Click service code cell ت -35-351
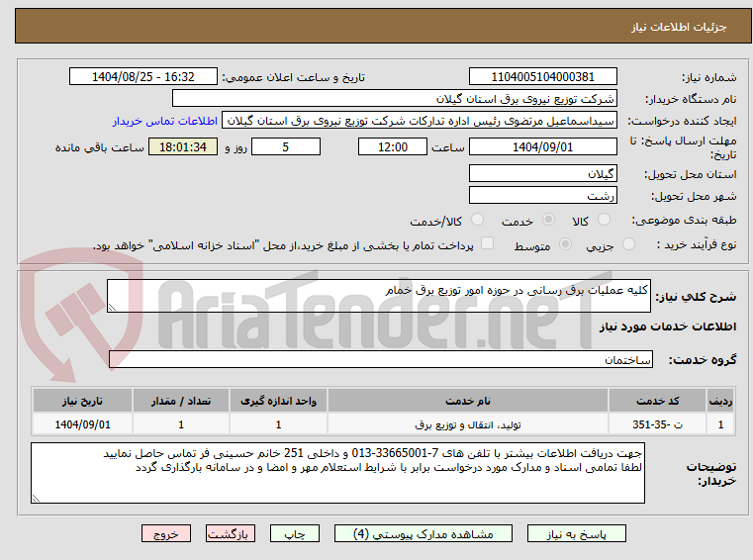Screen dimensions: 753x560 [657, 424]
